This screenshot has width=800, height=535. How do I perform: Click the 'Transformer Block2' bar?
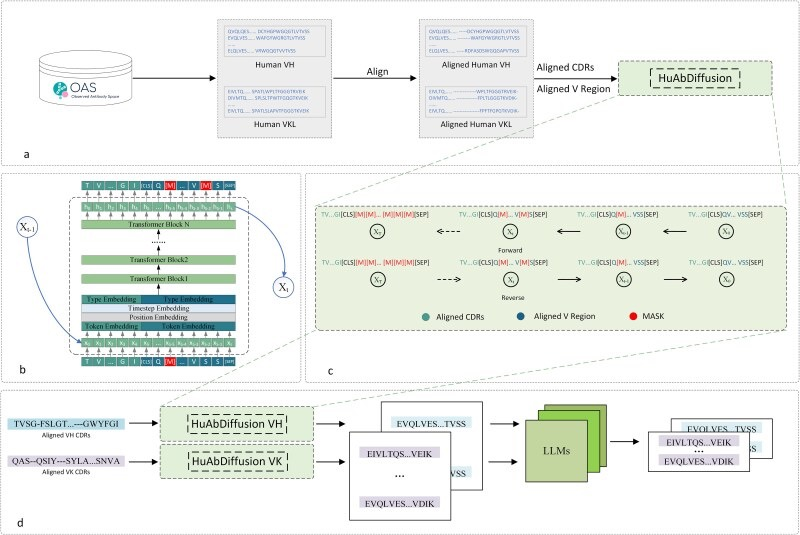coord(159,260)
